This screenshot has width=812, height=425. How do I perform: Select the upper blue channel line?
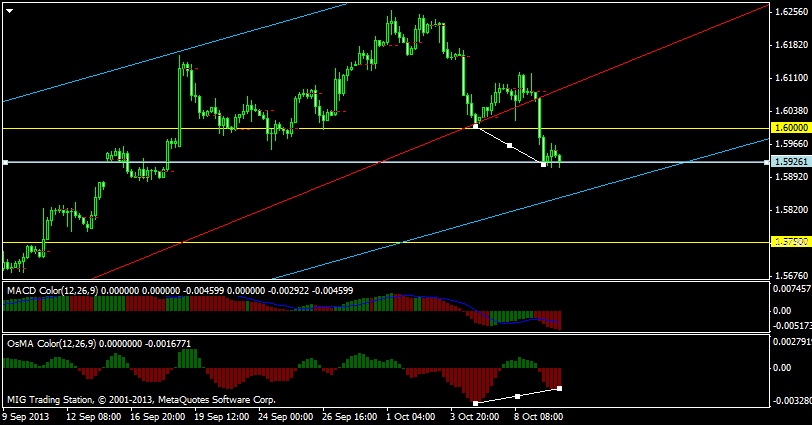(x=175, y=52)
